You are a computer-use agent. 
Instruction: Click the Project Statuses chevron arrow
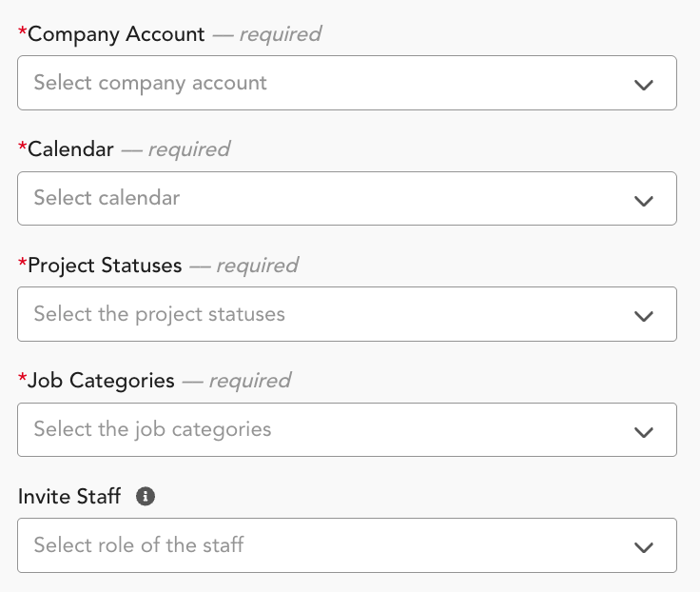[x=644, y=315]
